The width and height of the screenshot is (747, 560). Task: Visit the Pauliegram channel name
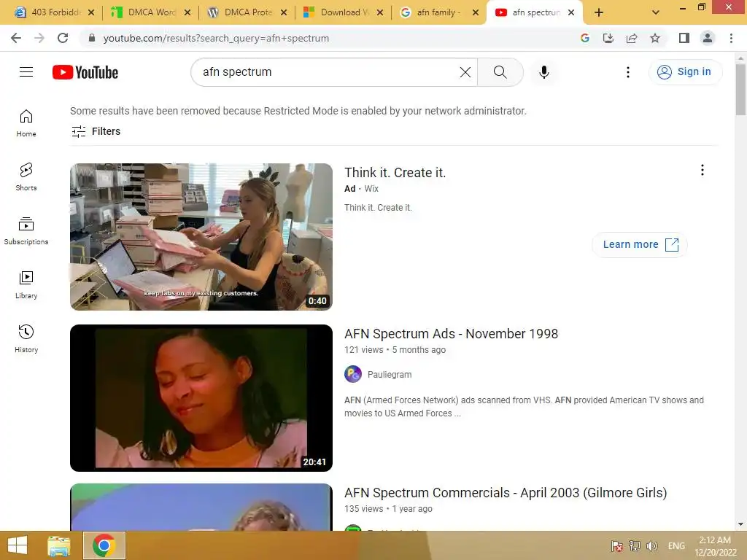(390, 375)
